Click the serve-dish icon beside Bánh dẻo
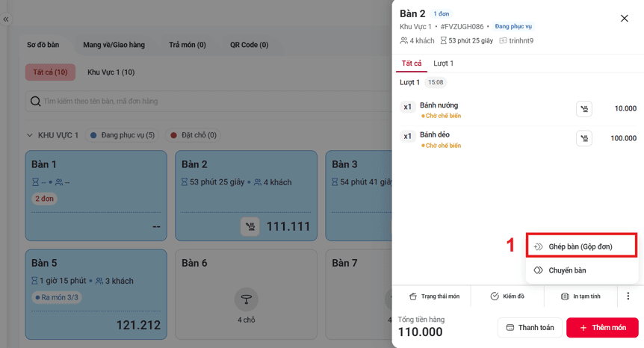Viewport: 644px width, 348px height. click(583, 138)
